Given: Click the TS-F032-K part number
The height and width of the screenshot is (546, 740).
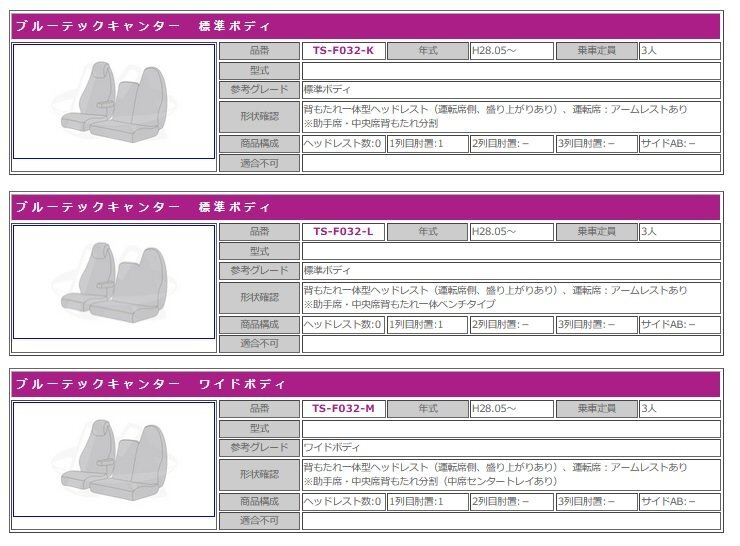Looking at the screenshot, I should [x=343, y=50].
